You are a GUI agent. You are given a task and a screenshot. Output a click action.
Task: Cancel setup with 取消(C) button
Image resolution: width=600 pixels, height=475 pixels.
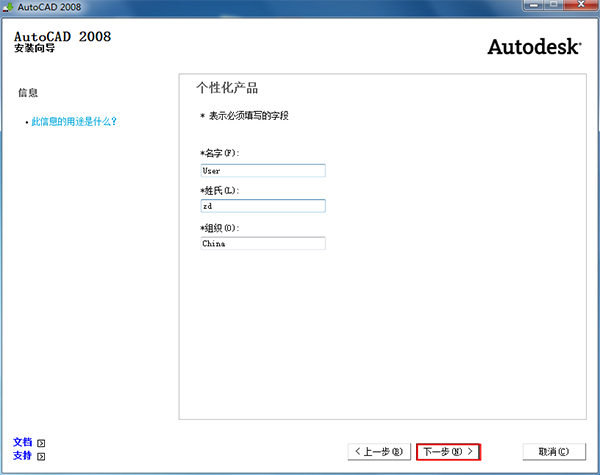[x=554, y=452]
